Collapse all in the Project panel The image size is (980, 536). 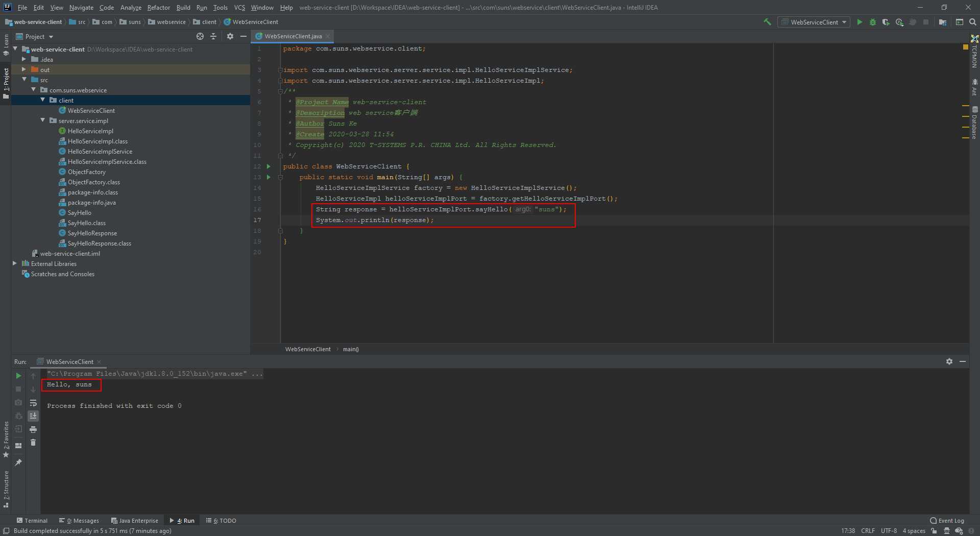[x=213, y=36]
